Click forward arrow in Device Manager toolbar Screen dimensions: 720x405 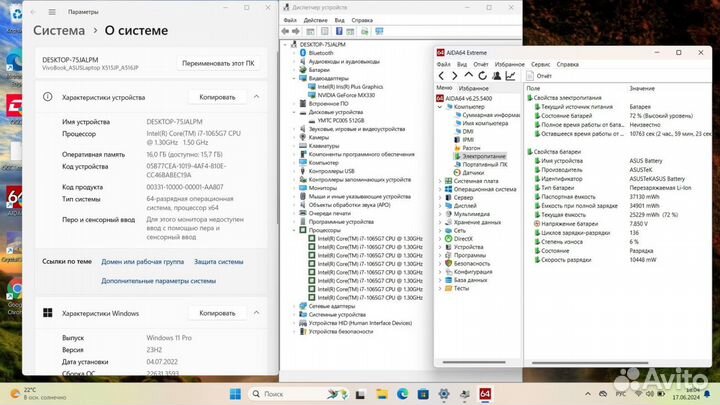click(x=296, y=31)
